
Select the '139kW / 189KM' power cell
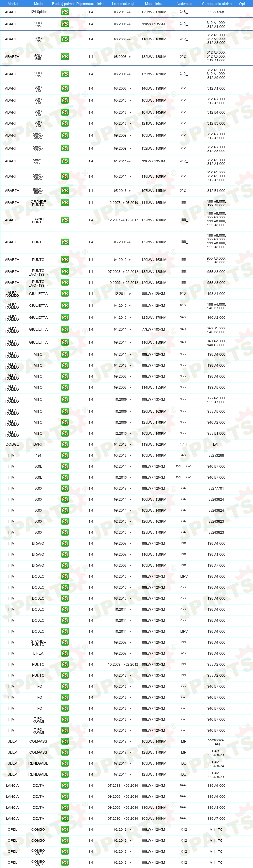[154, 74]
